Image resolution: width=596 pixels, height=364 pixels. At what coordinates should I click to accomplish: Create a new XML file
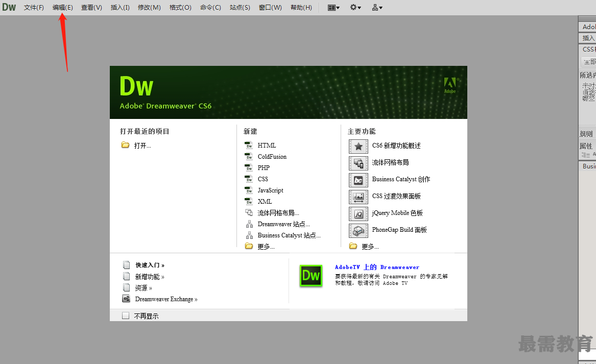(265, 201)
